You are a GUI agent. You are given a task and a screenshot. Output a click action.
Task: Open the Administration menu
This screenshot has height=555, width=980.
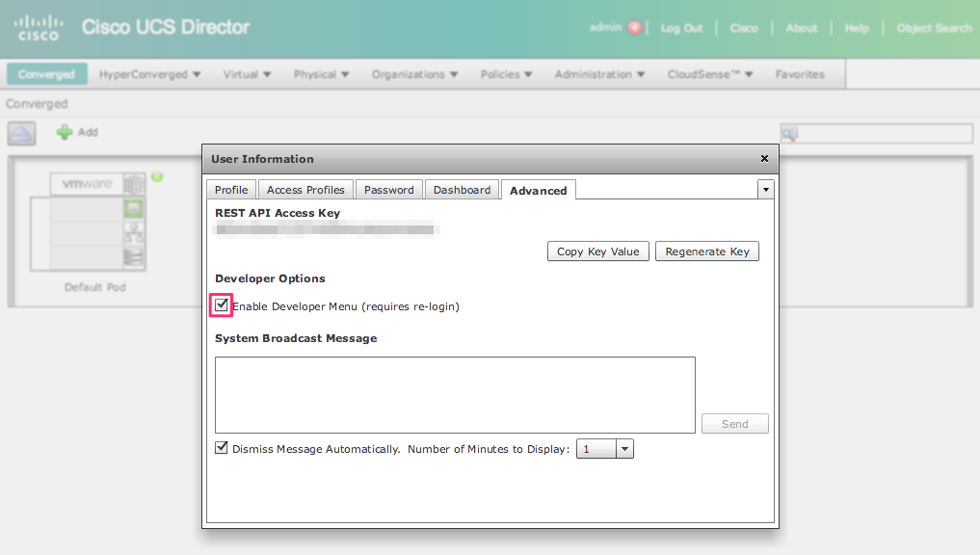pyautogui.click(x=599, y=74)
